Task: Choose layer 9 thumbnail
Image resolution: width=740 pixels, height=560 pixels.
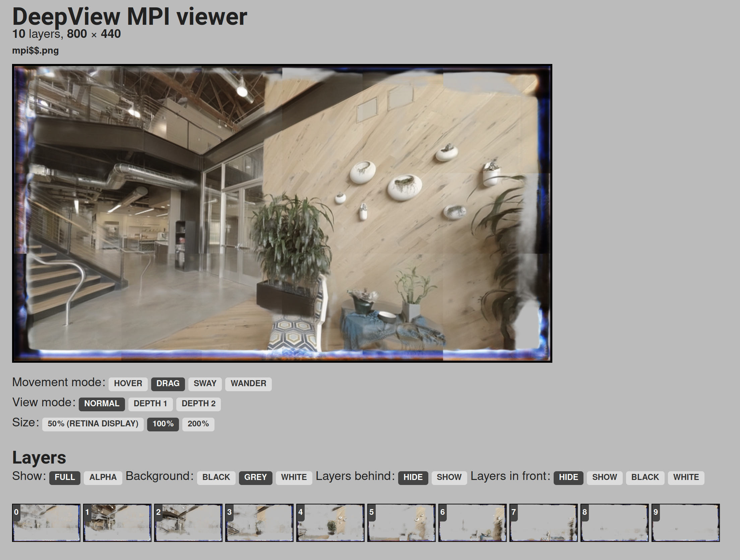Action: [x=686, y=522]
